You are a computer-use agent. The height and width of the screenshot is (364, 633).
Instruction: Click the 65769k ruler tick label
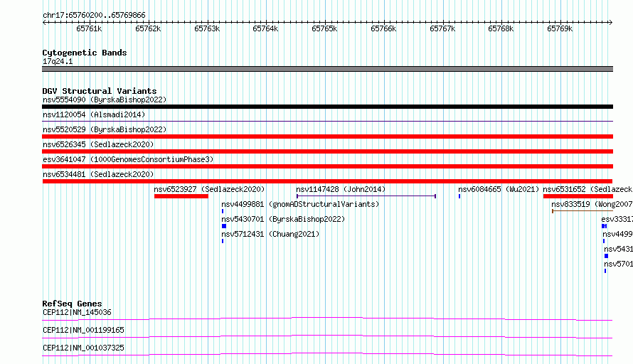(x=560, y=28)
